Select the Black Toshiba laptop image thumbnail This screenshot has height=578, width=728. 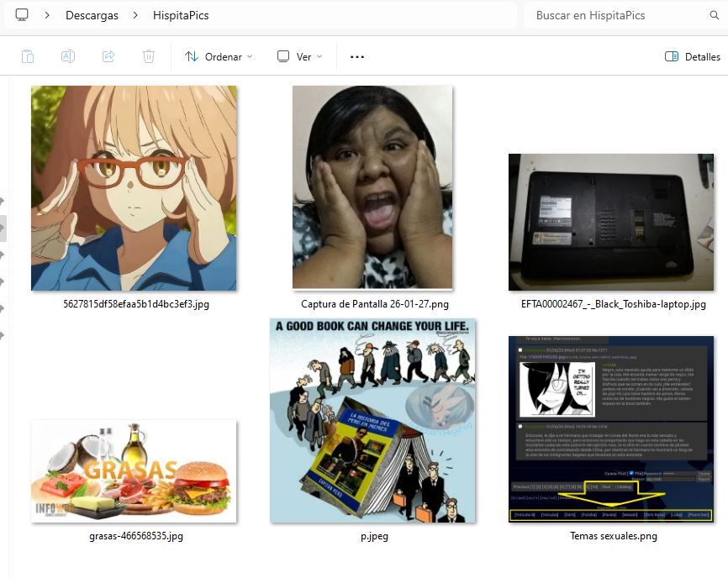pos(610,222)
